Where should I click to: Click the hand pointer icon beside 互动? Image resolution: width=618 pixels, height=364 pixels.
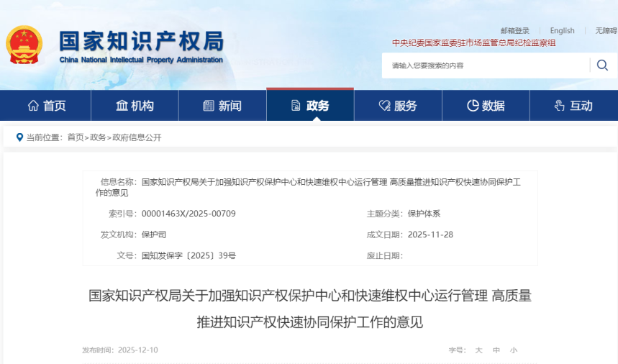(x=559, y=106)
